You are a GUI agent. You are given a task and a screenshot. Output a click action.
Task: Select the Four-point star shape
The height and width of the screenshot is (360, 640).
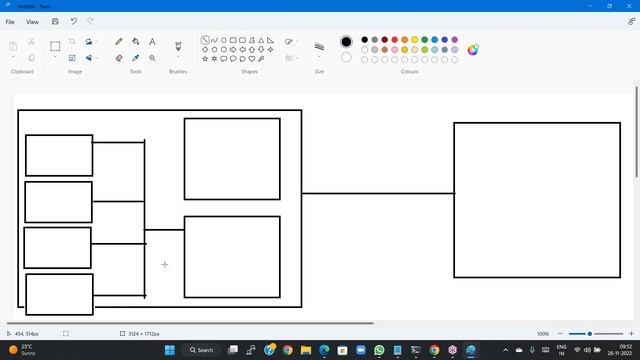pos(270,49)
